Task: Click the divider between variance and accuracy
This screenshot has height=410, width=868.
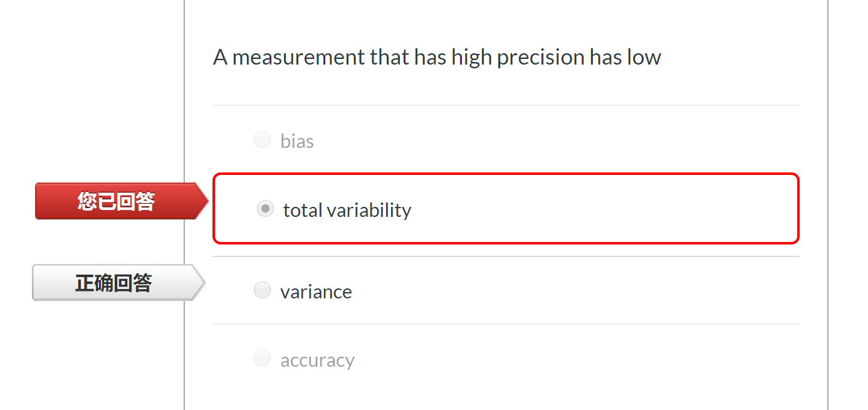Action: [506, 324]
